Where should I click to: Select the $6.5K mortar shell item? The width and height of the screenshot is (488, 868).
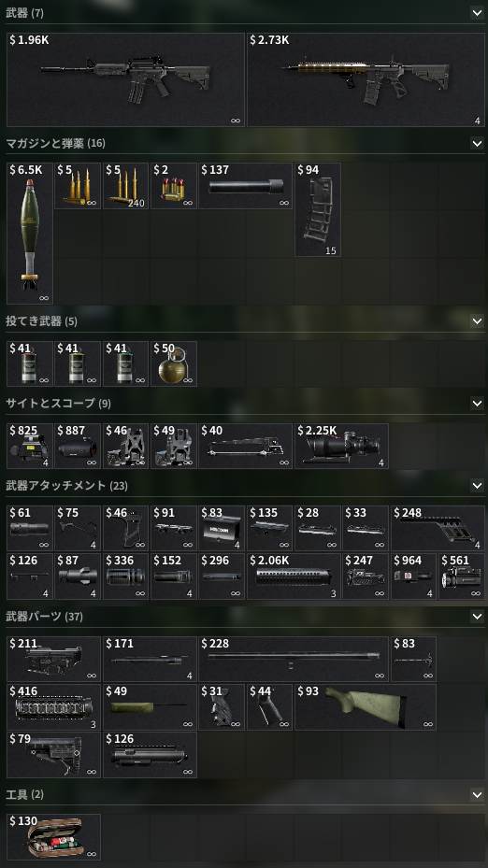pos(30,233)
